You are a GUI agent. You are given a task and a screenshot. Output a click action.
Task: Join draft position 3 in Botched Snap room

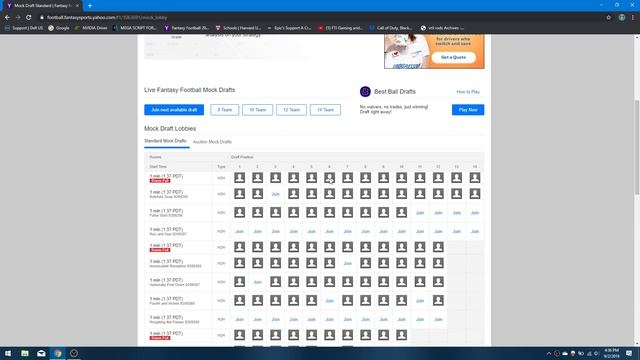coord(276,194)
